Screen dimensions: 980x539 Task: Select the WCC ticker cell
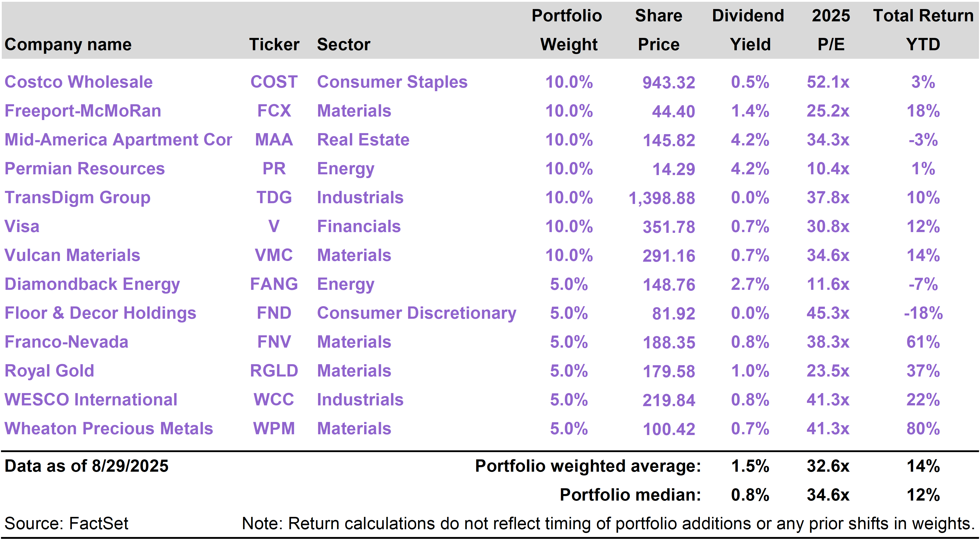point(274,400)
